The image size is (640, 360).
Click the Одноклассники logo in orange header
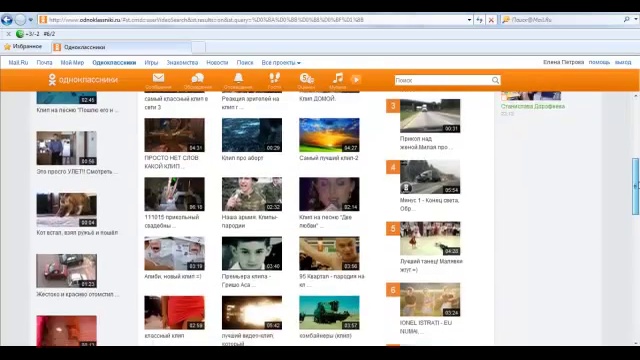82,80
